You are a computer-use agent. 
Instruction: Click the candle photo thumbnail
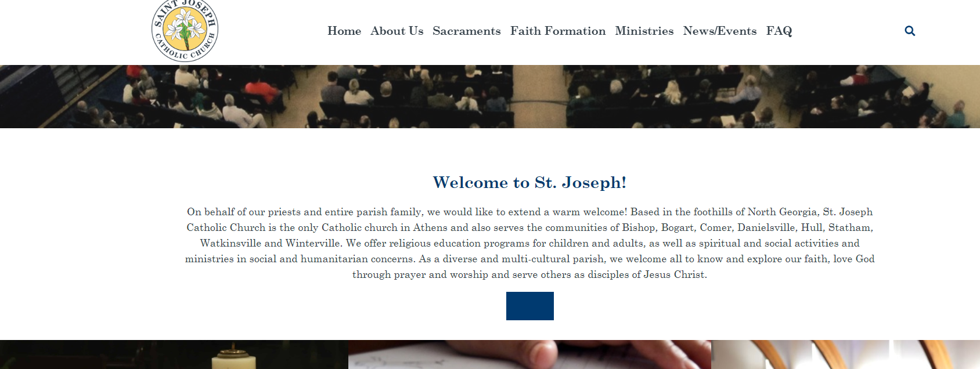pyautogui.click(x=174, y=354)
